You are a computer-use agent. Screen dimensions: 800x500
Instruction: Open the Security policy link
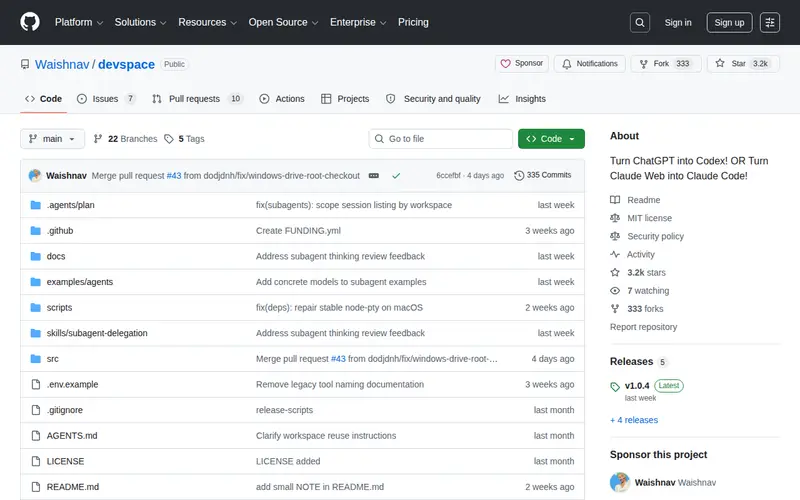tap(646, 236)
